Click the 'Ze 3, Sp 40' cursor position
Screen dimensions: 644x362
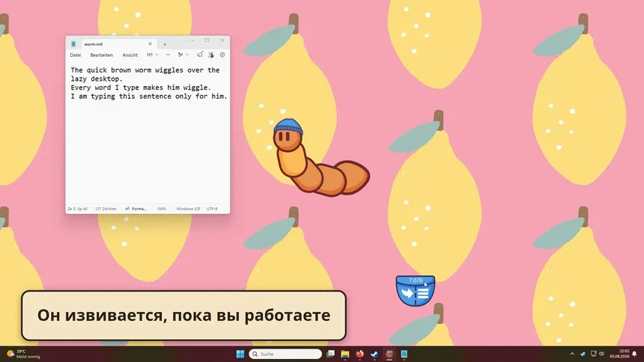click(78, 209)
